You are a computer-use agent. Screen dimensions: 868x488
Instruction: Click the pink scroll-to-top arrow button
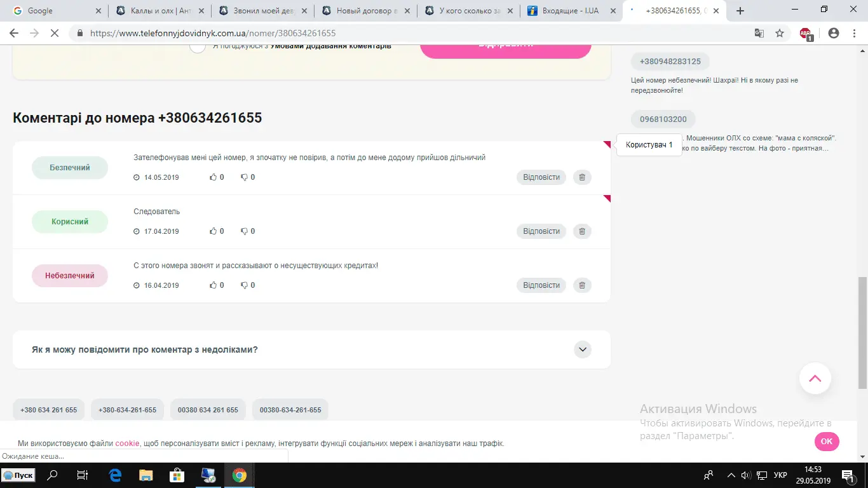815,379
